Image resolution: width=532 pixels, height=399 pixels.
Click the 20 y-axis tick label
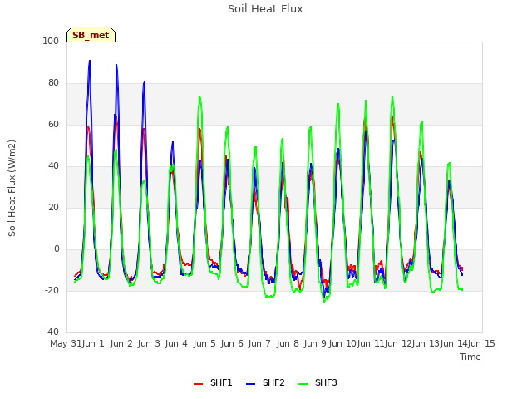53,207
